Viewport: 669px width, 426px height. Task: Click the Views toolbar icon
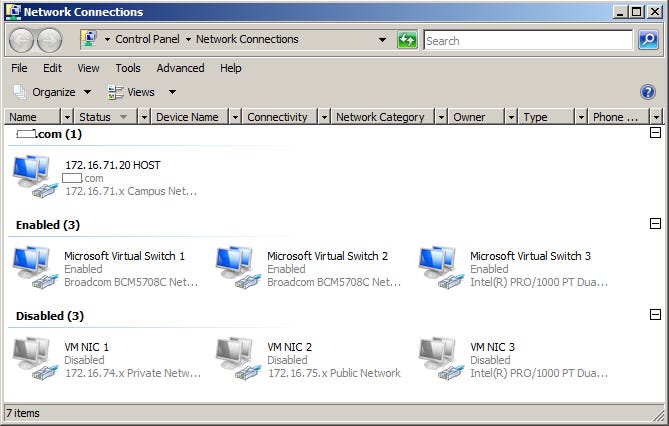(x=115, y=92)
